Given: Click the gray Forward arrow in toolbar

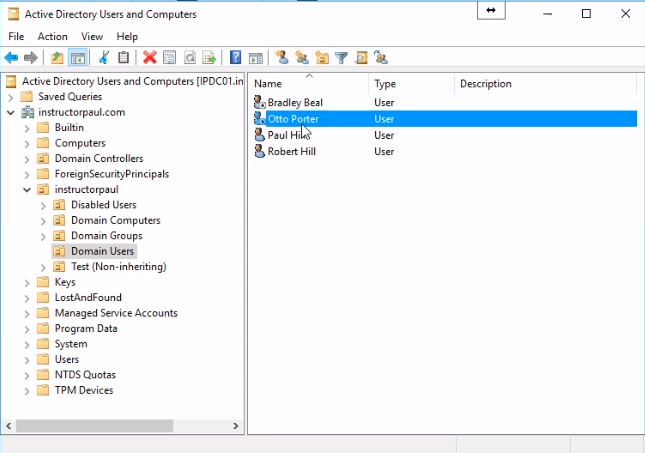Looking at the screenshot, I should [31, 58].
